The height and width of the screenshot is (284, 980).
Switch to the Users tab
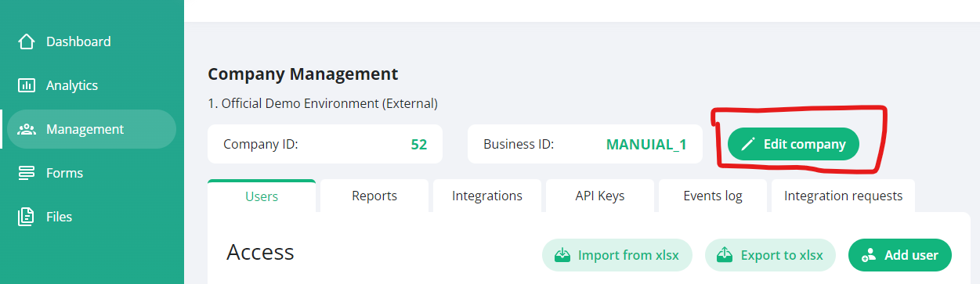[262, 196]
